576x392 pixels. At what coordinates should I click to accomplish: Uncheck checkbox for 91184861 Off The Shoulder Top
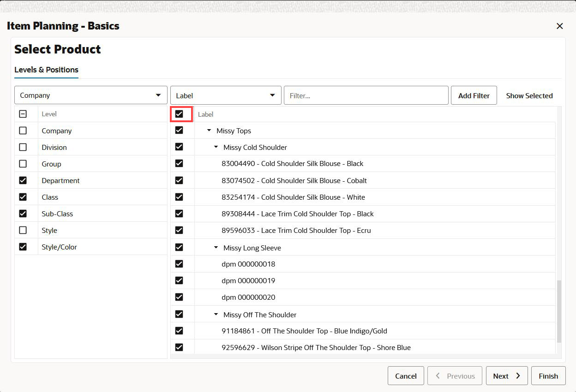coord(179,331)
